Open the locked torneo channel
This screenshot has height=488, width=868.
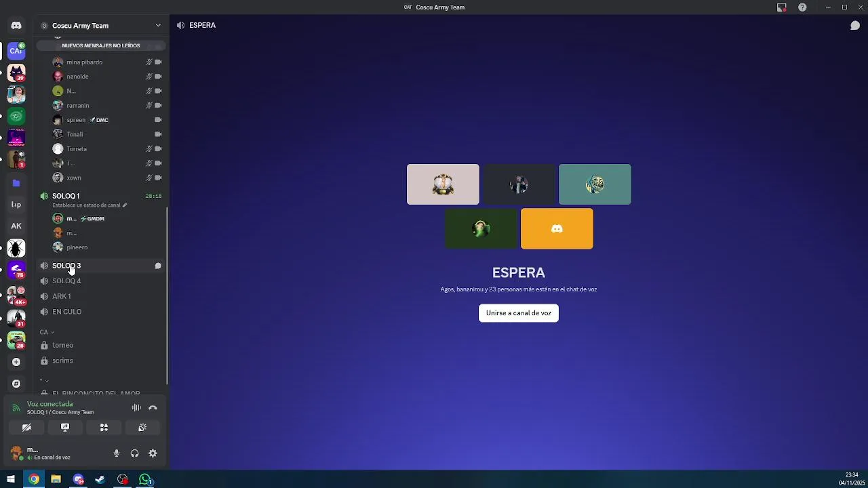(100, 345)
